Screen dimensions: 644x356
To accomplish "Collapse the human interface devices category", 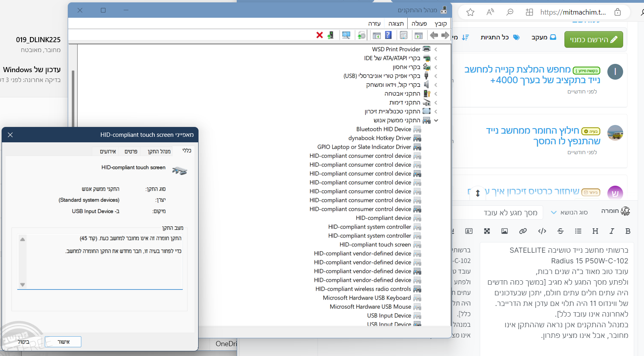I will coord(436,120).
